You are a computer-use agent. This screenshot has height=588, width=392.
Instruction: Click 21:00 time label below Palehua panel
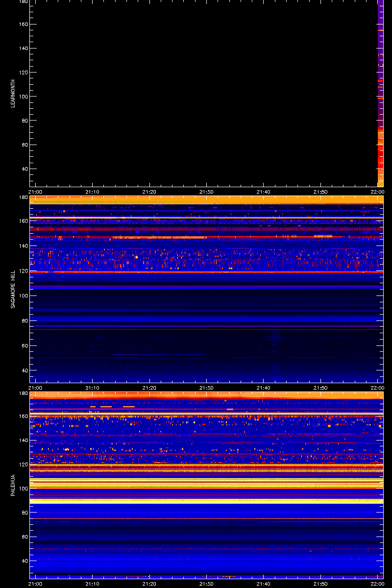click(36, 584)
